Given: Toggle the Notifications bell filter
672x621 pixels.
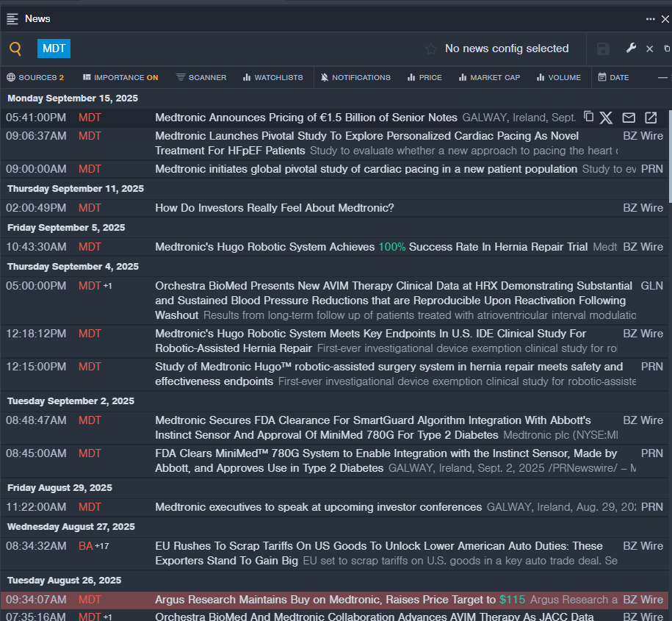Looking at the screenshot, I should pyautogui.click(x=355, y=77).
